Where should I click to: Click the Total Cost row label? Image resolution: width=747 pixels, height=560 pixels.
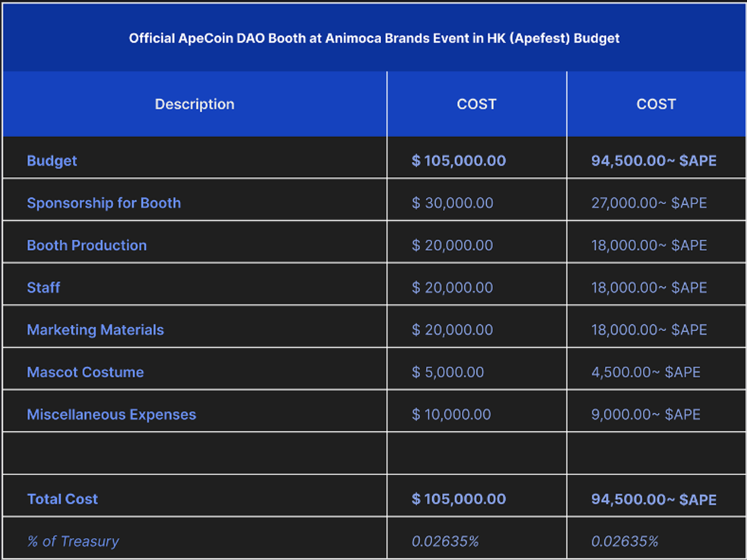(62, 499)
